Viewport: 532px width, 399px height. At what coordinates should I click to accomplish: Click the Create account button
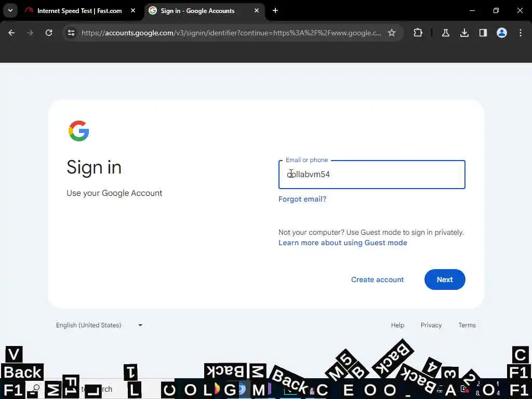click(377, 280)
